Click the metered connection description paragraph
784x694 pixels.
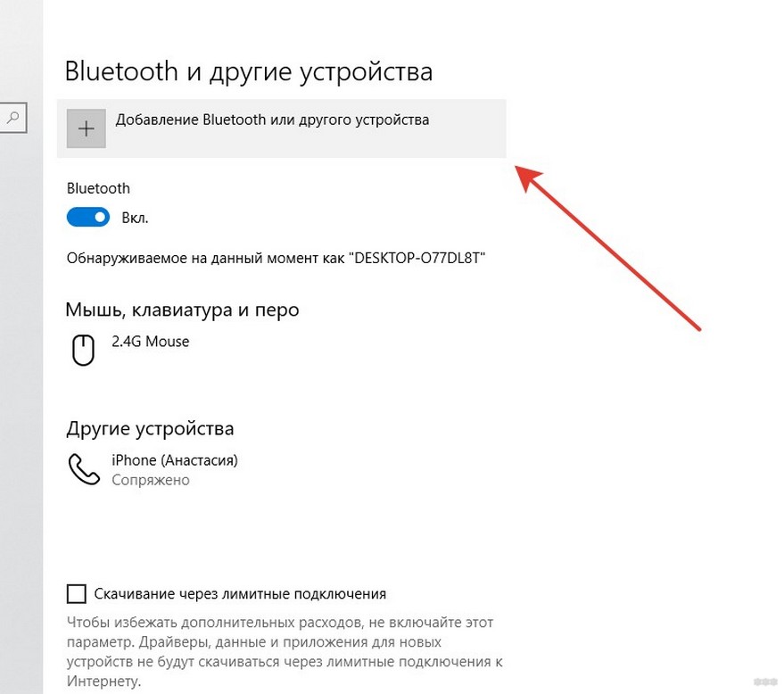(x=285, y=652)
